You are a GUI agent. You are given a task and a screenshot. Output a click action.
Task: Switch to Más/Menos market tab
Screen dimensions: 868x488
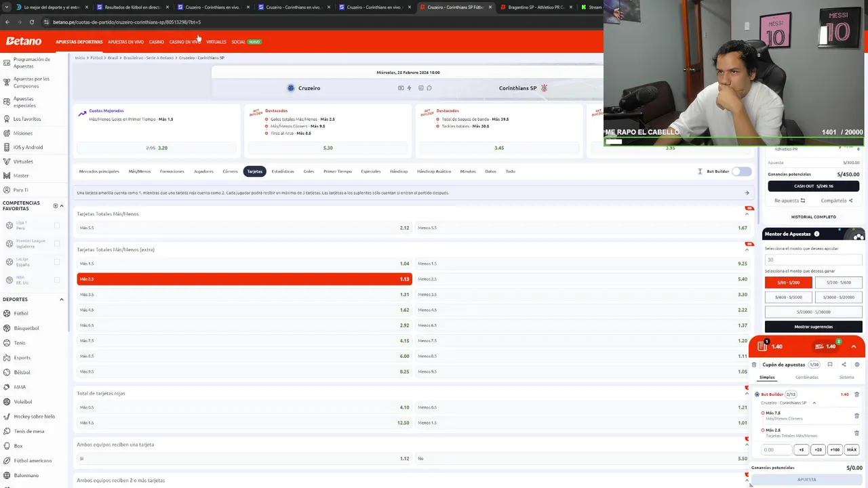(140, 171)
